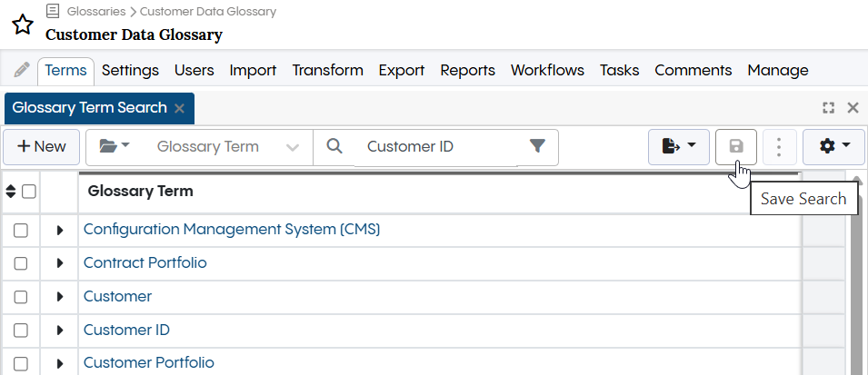Screen dimensions: 868x375
Task: Click the pencil edit icon
Action: click(22, 71)
